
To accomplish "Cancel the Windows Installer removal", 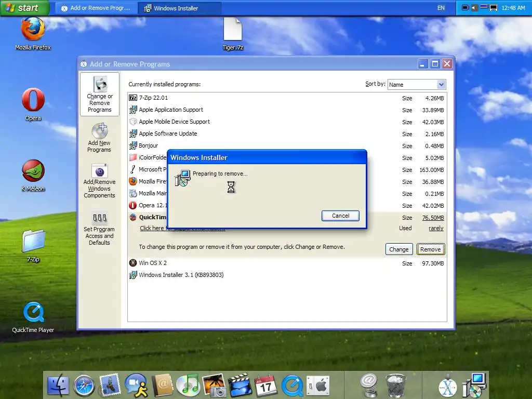I will (x=340, y=216).
